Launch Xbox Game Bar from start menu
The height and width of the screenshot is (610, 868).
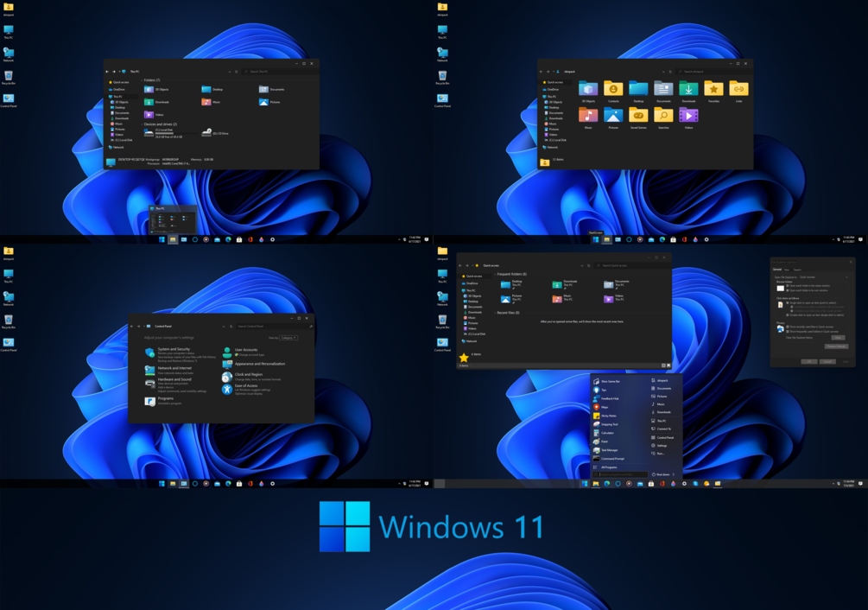606,381
